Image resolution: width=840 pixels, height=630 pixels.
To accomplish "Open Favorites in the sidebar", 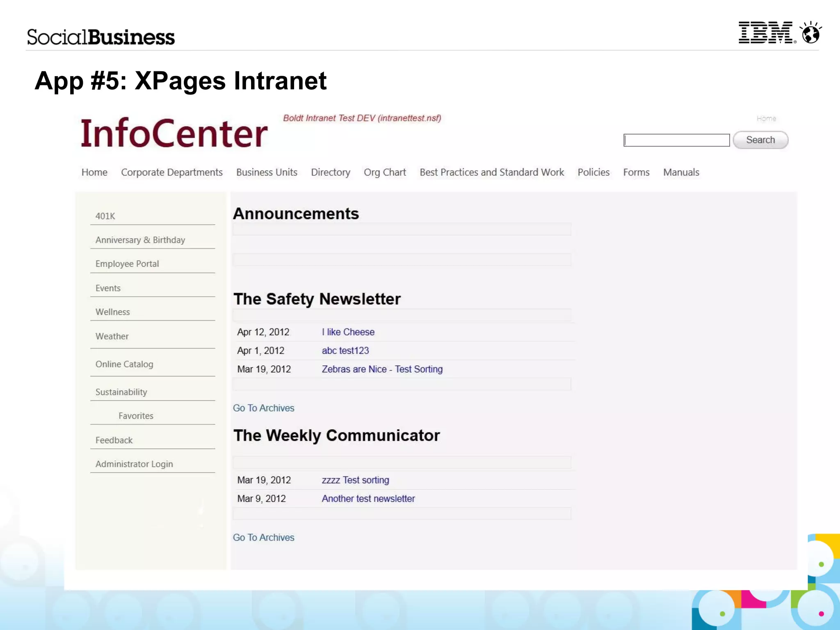I will click(x=136, y=416).
